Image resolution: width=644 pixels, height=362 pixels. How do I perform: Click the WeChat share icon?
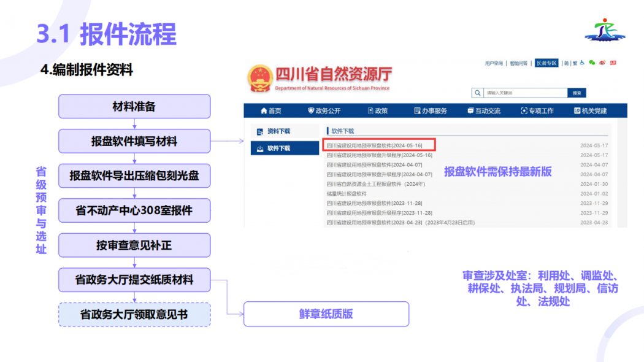click(591, 63)
